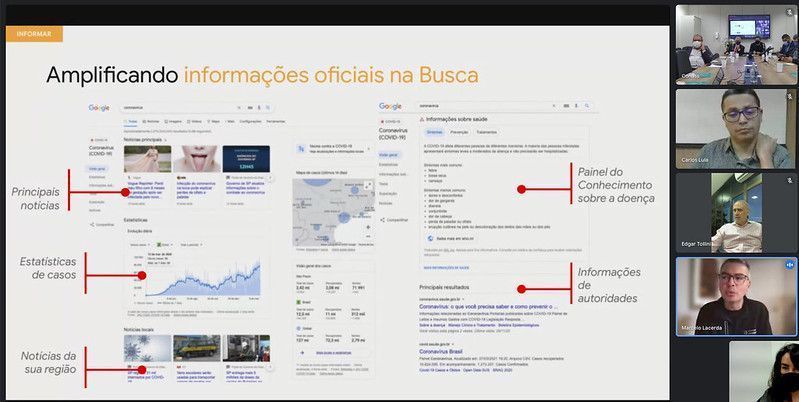Click the magnifier icon in the left search bar
The image size is (799, 402).
[269, 106]
